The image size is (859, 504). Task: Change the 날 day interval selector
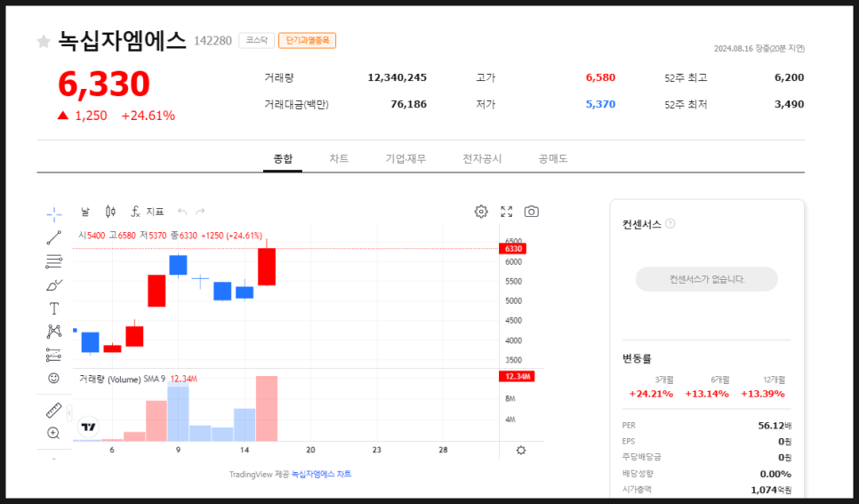(85, 212)
